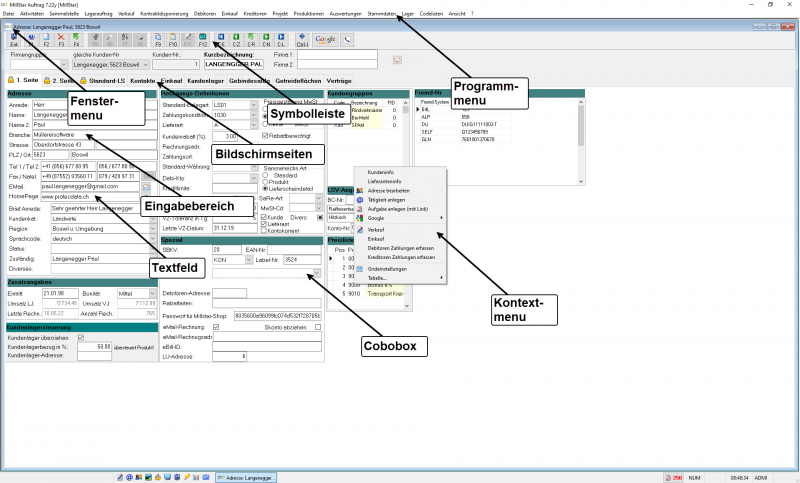Click the telephone toolbar icon

point(347,40)
